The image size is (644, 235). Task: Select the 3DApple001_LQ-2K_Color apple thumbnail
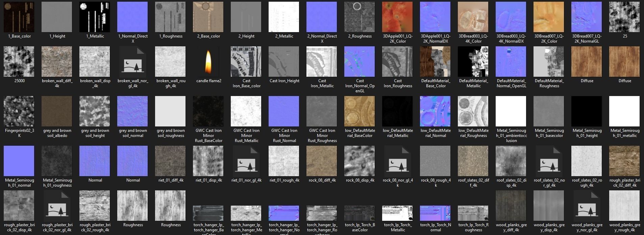click(x=397, y=17)
